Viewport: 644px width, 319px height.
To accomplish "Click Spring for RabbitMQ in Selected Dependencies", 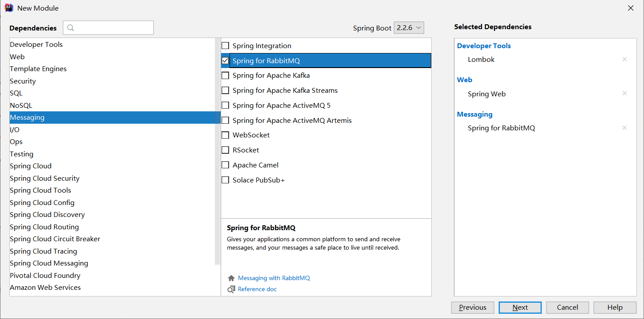I will click(x=501, y=128).
